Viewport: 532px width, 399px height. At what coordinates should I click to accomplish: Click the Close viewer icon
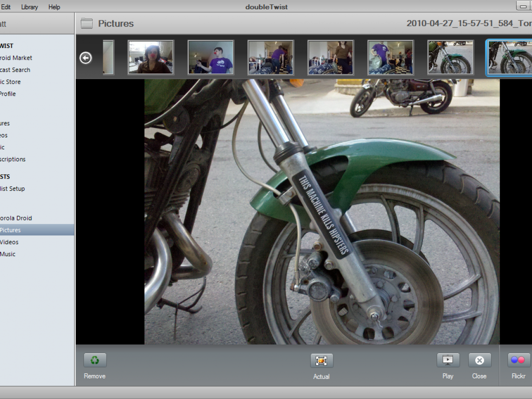[479, 360]
